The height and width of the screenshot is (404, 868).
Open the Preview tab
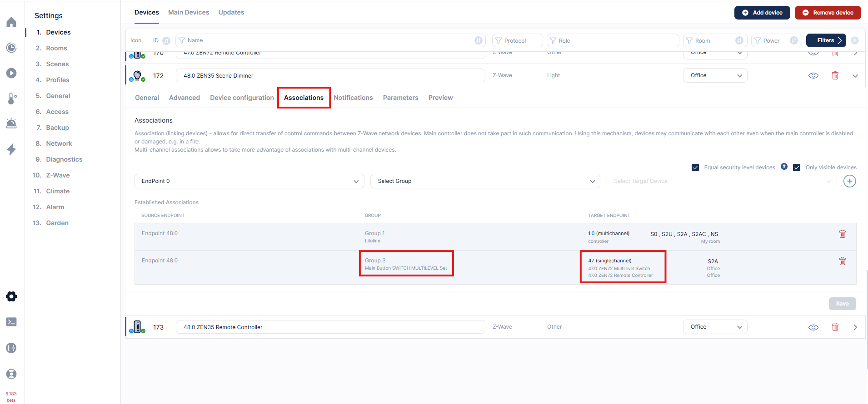tap(440, 98)
